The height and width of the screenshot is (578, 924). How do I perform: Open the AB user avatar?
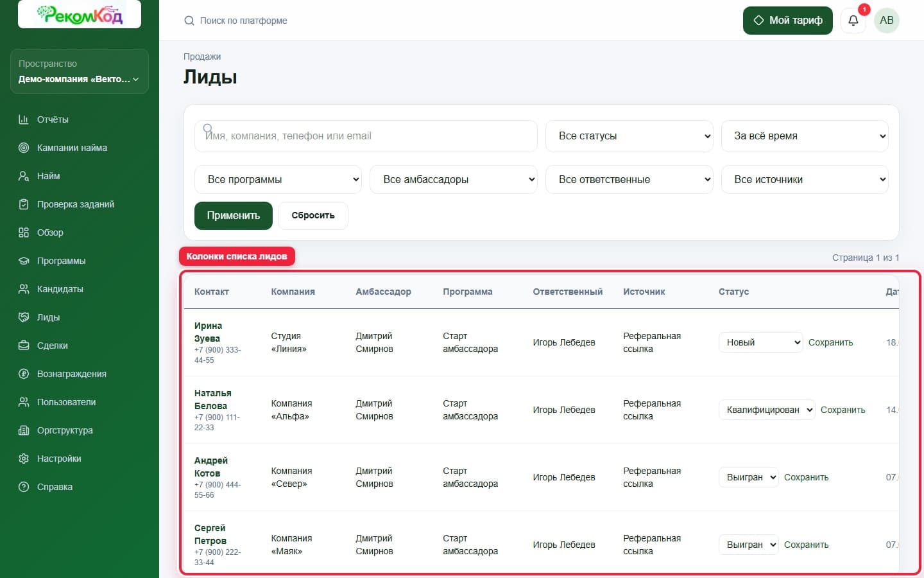(x=886, y=21)
